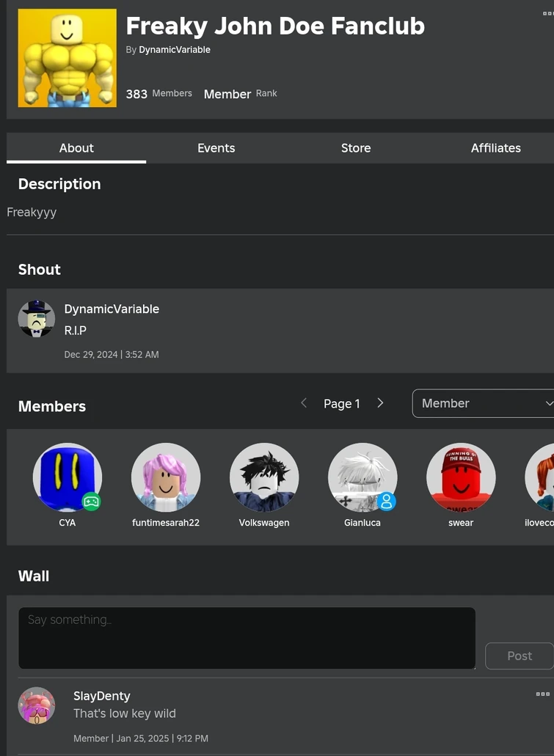This screenshot has height=756, width=554.
Task: Open member funtimesarah22's avatar
Action: 166,477
